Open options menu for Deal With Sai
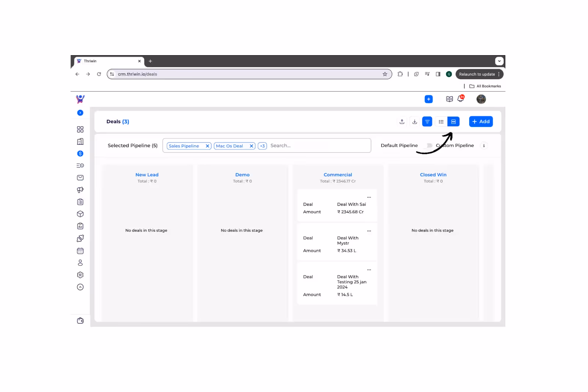 [369, 197]
